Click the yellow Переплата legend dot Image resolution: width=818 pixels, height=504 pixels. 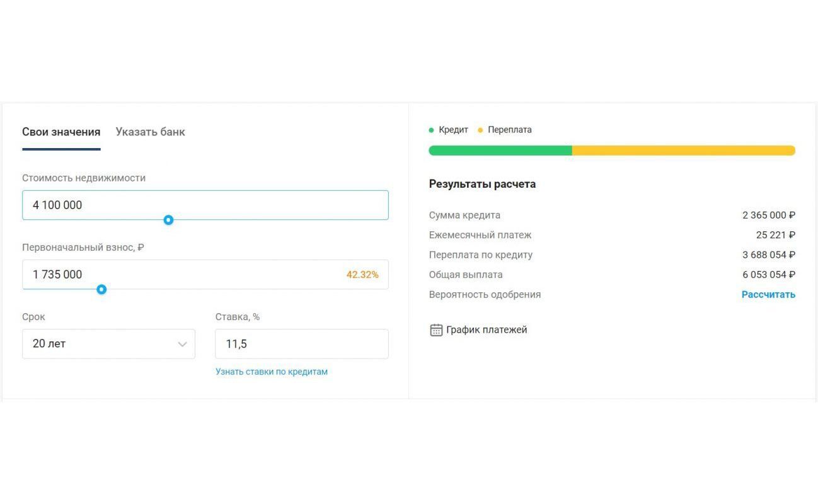480,130
